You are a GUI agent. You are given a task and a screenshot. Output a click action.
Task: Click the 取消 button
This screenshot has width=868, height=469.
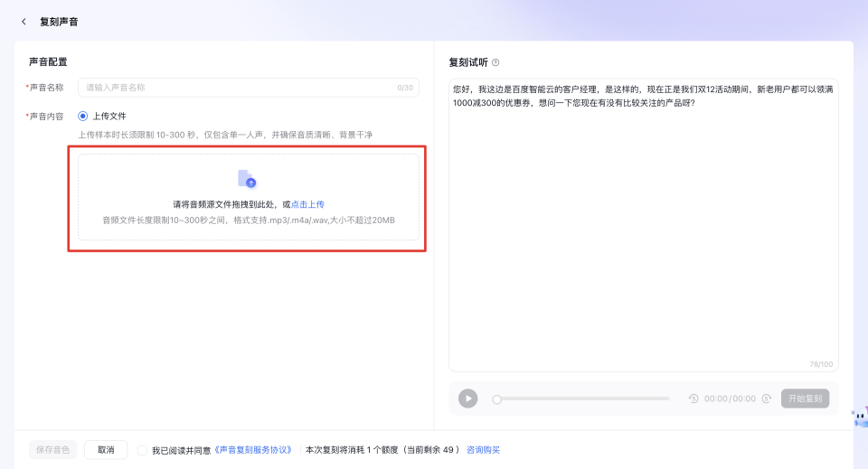point(106,450)
